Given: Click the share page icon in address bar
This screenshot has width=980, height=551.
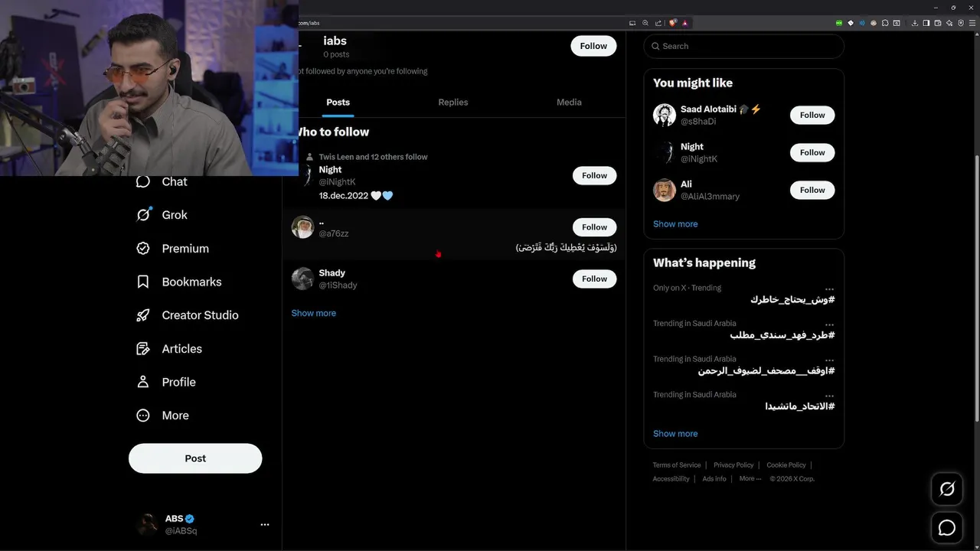Looking at the screenshot, I should pyautogui.click(x=658, y=23).
